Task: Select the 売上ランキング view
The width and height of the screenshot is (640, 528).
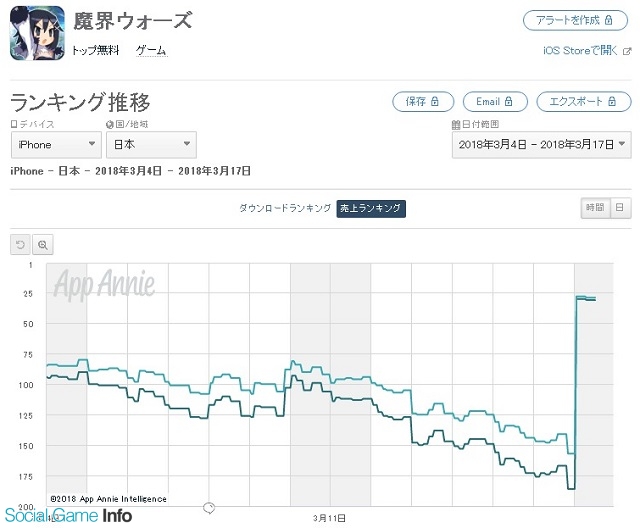Action: click(371, 209)
